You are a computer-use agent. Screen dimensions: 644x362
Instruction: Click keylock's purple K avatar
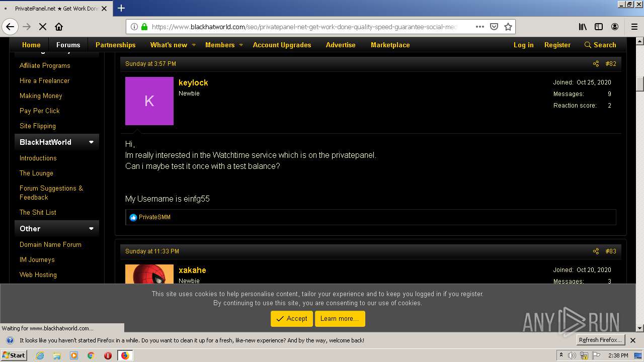coord(149,101)
